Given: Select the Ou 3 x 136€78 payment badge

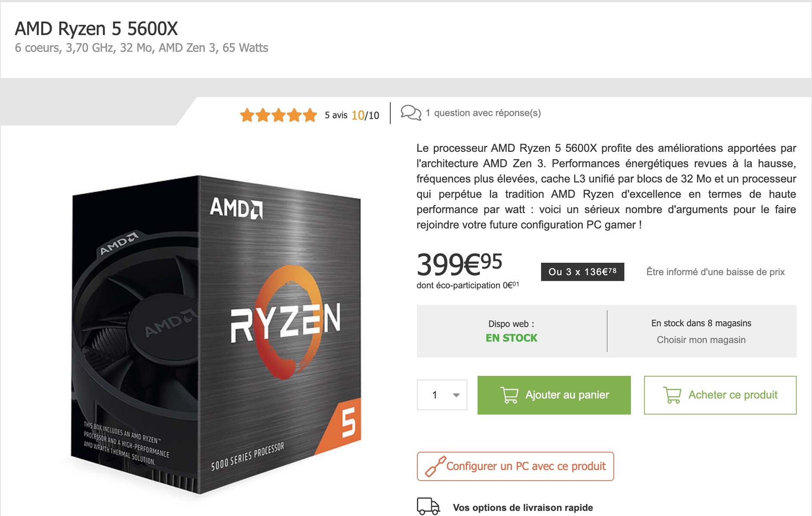Looking at the screenshot, I should point(583,272).
